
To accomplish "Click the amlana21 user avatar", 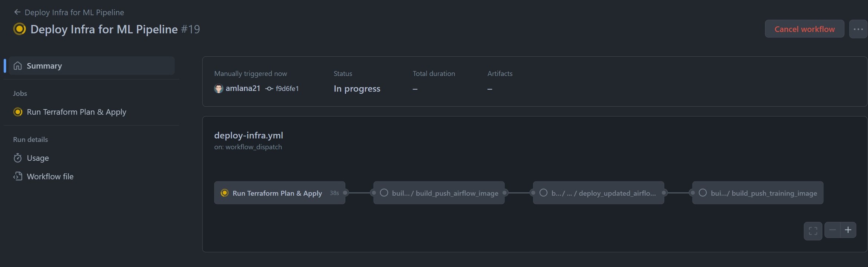I will click(x=218, y=89).
